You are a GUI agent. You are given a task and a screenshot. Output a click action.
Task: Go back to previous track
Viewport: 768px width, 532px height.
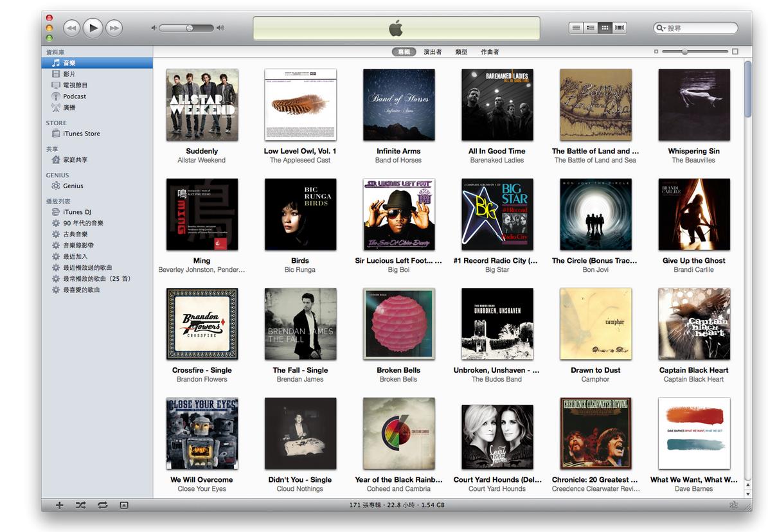[71, 28]
